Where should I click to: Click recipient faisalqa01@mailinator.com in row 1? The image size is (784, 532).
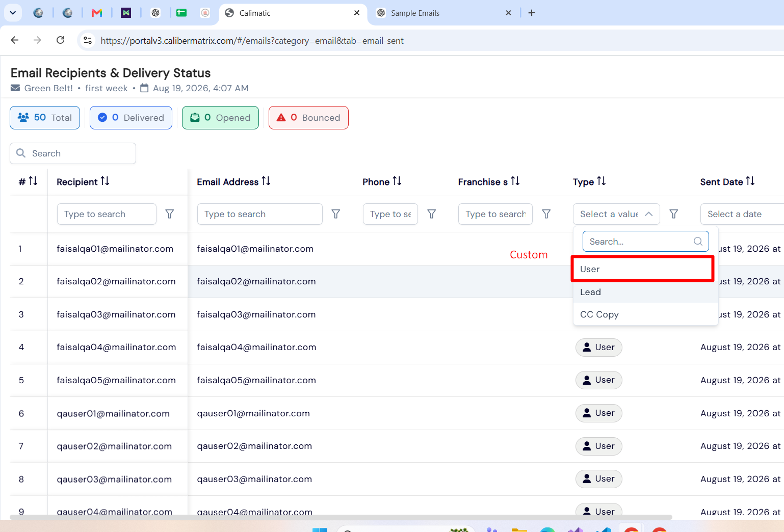pos(115,249)
